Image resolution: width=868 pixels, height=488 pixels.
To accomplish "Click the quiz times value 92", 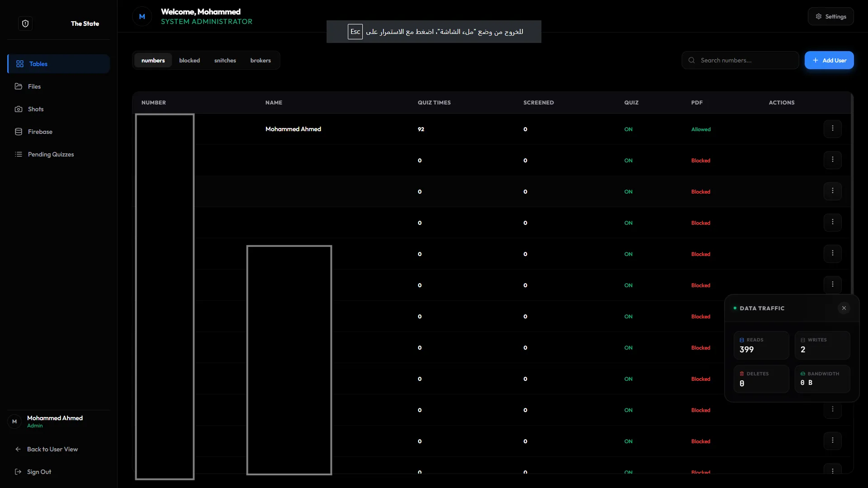I will [421, 129].
